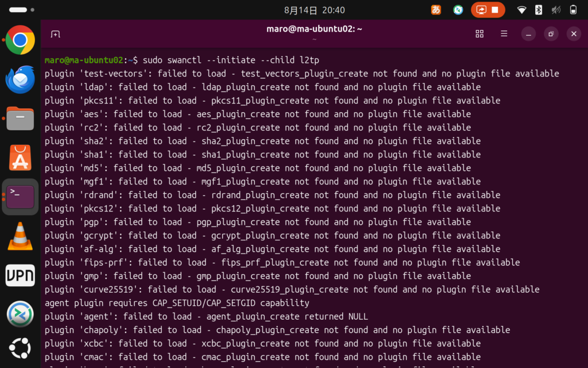
Task: Open the terminal tab overview grid
Action: (x=479, y=34)
